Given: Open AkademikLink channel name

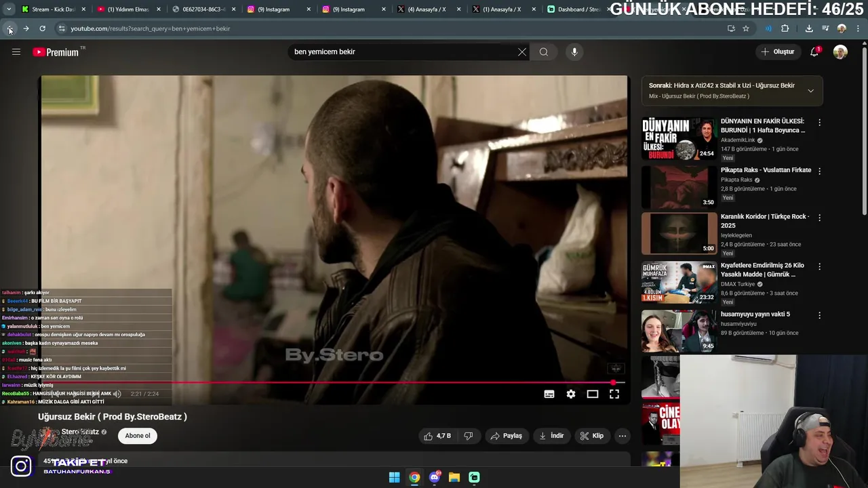Looking at the screenshot, I should tap(738, 140).
